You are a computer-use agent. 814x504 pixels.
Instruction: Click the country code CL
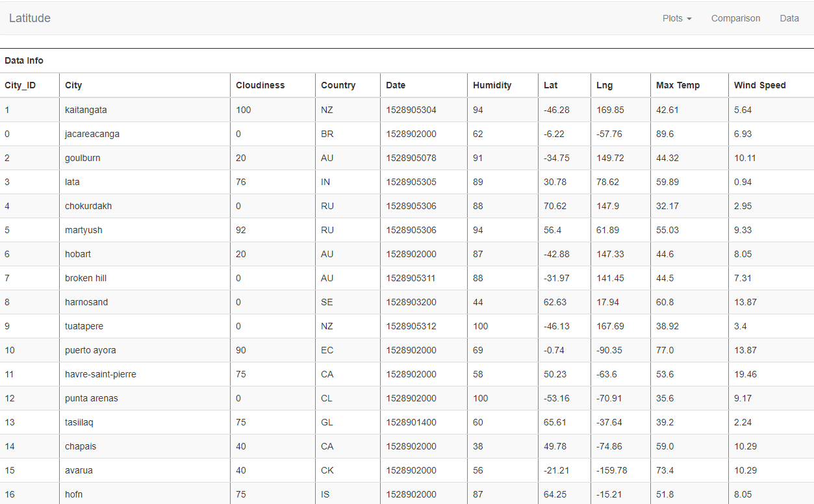(x=327, y=398)
